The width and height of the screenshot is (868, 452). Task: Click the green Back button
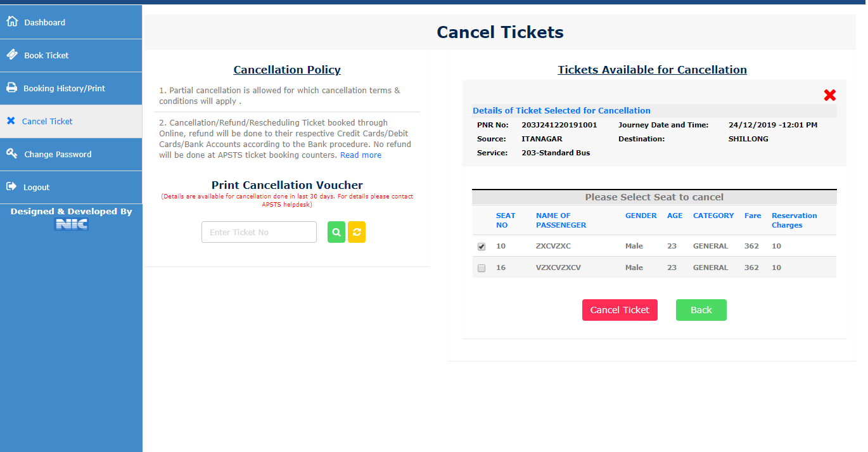(701, 310)
